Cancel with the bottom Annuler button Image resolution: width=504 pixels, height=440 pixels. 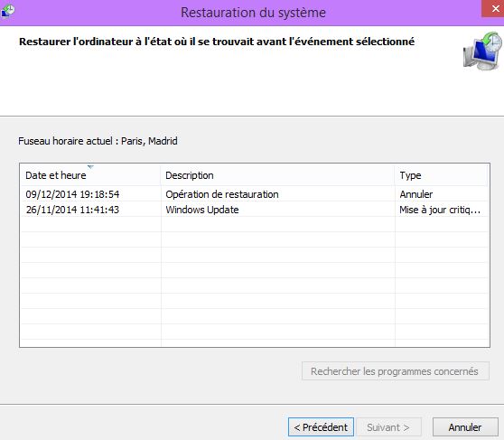pyautogui.click(x=465, y=427)
